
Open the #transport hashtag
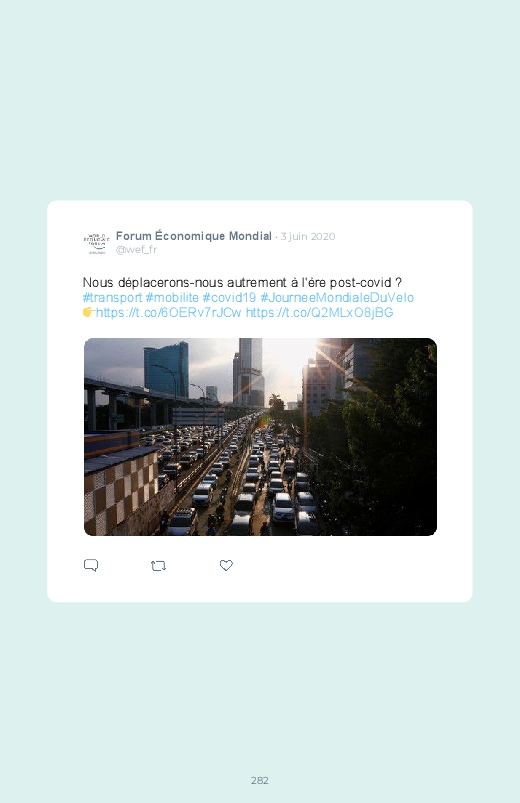pos(112,298)
